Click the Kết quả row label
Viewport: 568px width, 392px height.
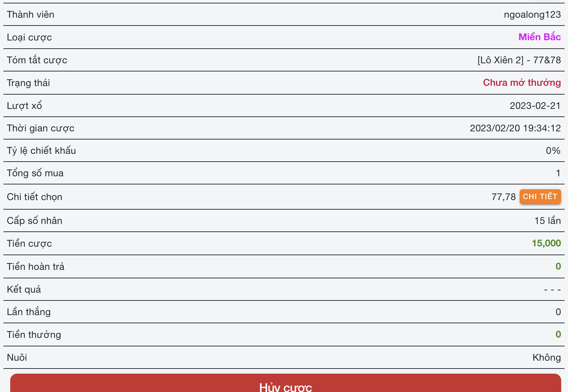coord(24,289)
